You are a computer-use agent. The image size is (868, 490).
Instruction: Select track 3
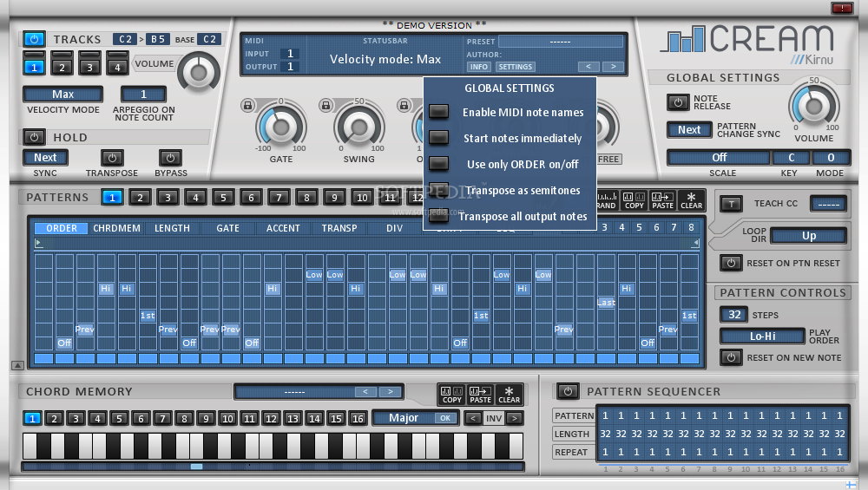(x=89, y=68)
